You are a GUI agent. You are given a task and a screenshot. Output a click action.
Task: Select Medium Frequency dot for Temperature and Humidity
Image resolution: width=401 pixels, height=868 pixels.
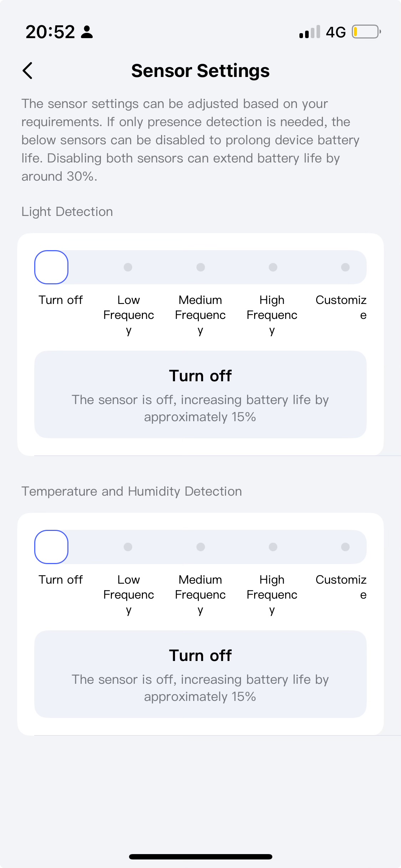tap(201, 547)
